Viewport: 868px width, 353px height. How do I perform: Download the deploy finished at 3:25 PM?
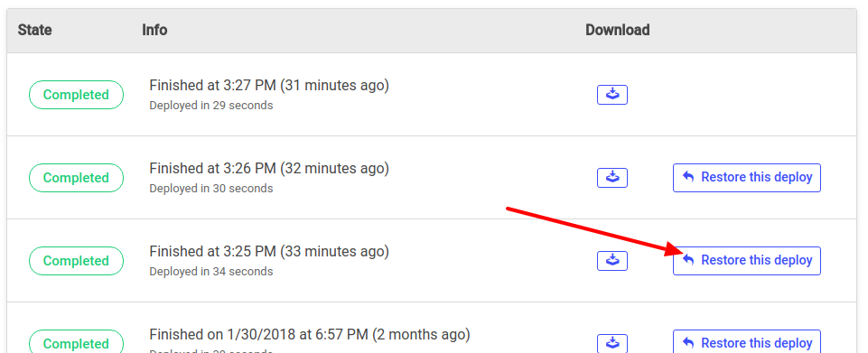click(611, 261)
